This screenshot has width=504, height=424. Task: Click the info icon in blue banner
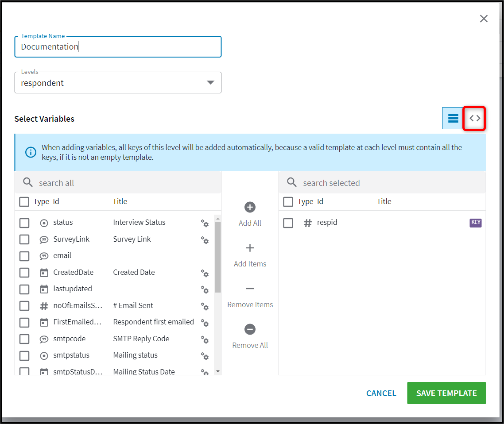coord(31,152)
